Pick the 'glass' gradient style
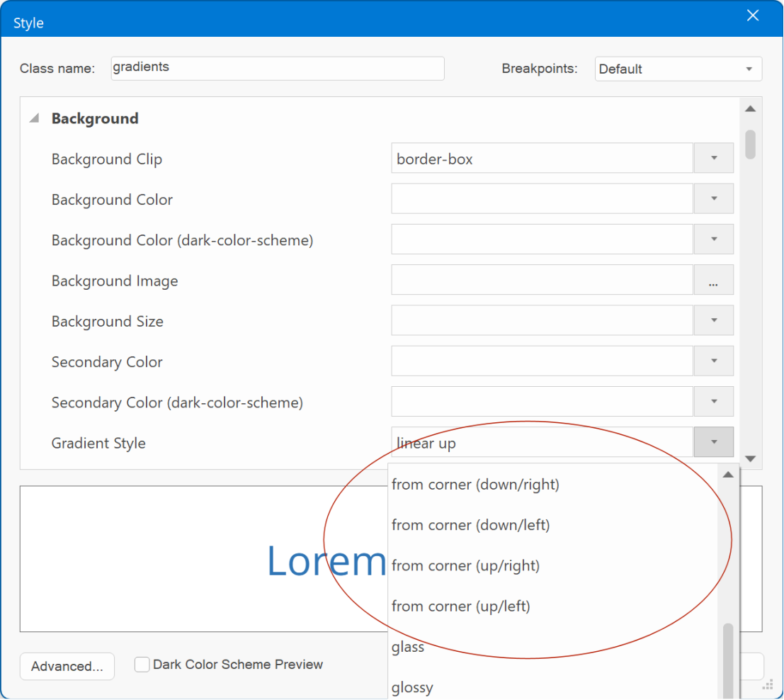 coord(408,647)
